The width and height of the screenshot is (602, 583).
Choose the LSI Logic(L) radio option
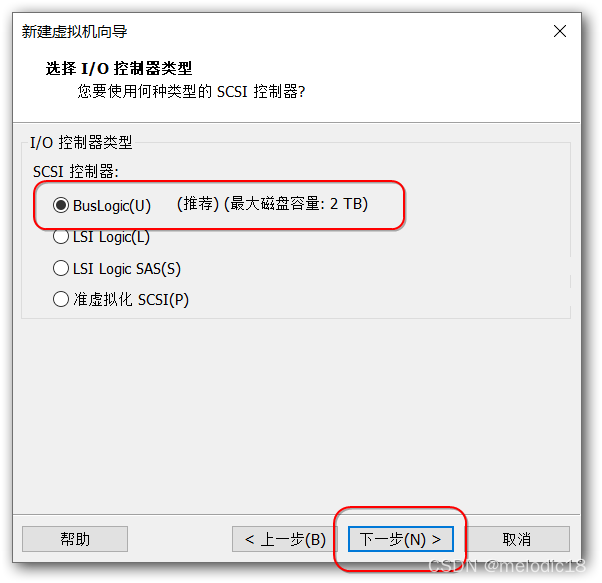click(x=61, y=236)
